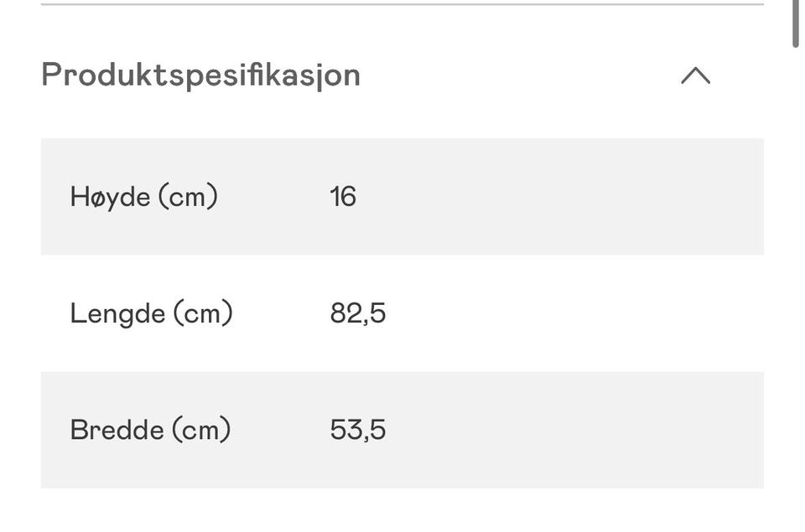The image size is (805, 532).
Task: Select the Høyde (cm) label
Action: coord(143,197)
